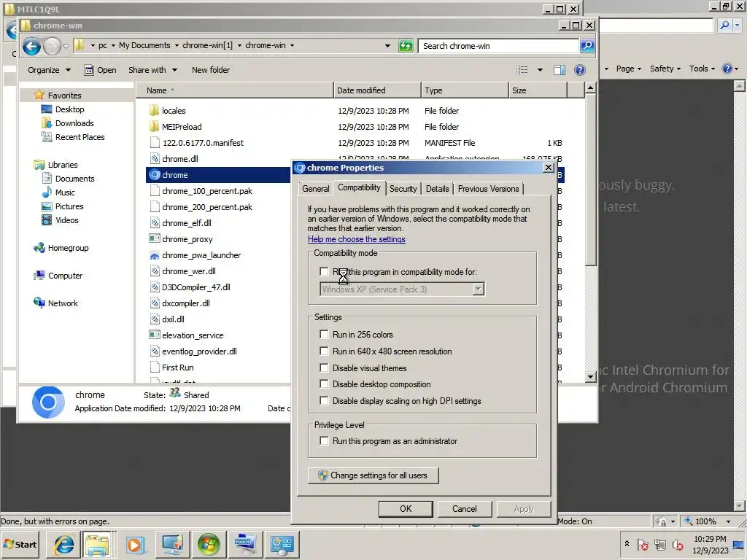The height and width of the screenshot is (560, 747).
Task: Click the browser window scroll down arrow
Action: coord(740,506)
